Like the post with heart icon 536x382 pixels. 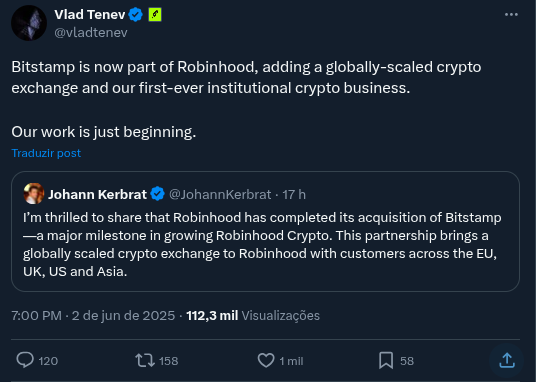pyautogui.click(x=266, y=360)
